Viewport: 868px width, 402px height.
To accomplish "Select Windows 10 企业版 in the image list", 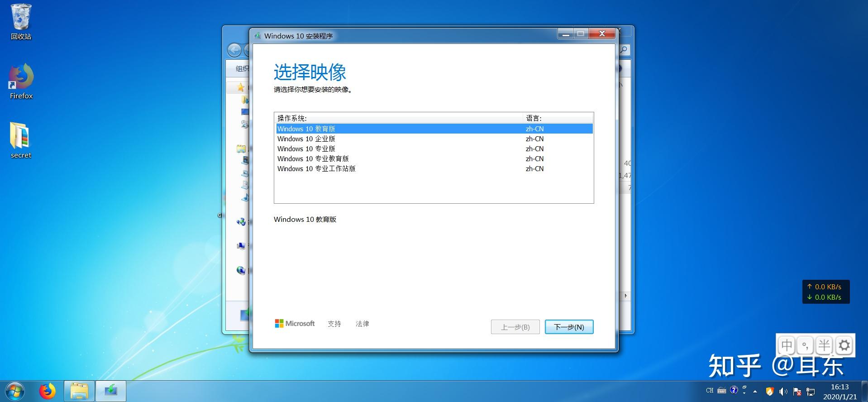I will pyautogui.click(x=434, y=139).
